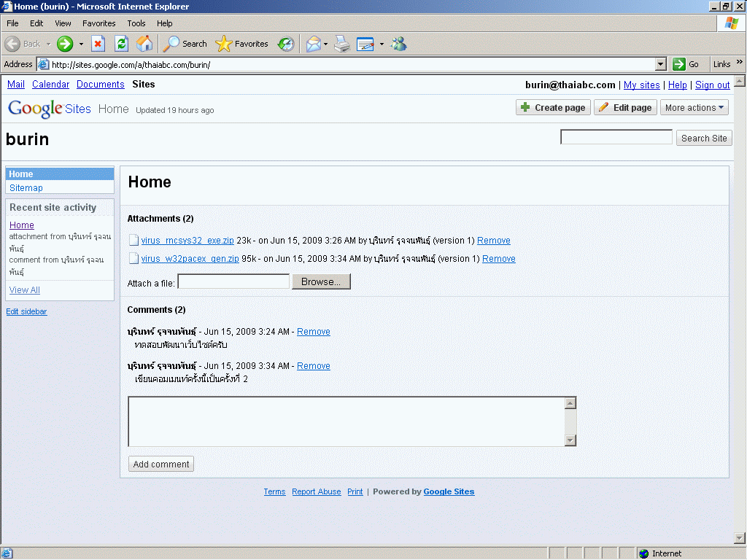Open the Messenger toolbar icon
Image resolution: width=747 pixels, height=560 pixels.
[398, 44]
